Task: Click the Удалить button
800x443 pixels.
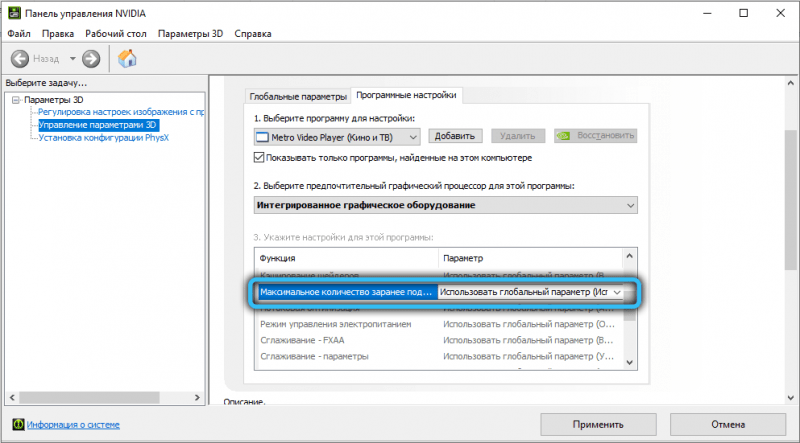Action: [518, 136]
